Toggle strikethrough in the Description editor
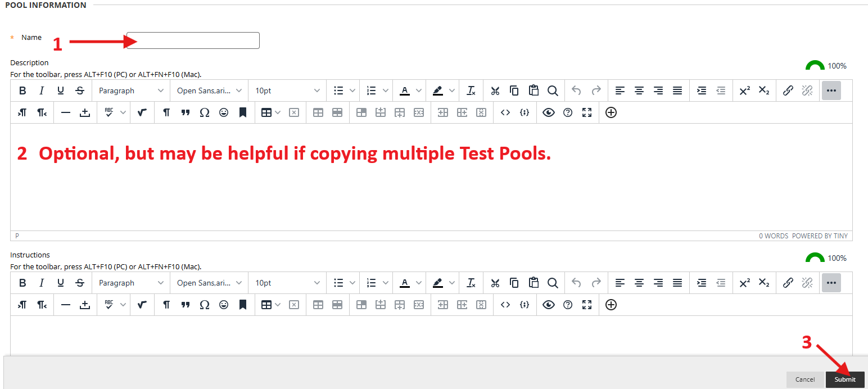 (80, 91)
